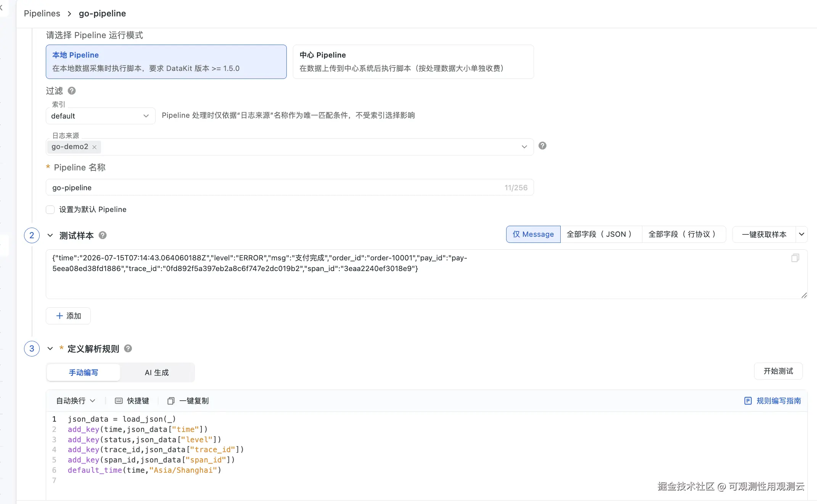The image size is (817, 504).
Task: Click the 开始测试 button
Action: pyautogui.click(x=778, y=371)
